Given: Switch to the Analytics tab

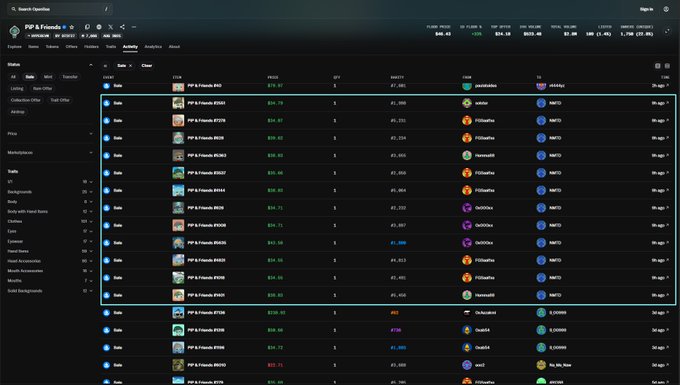Looking at the screenshot, I should point(153,46).
